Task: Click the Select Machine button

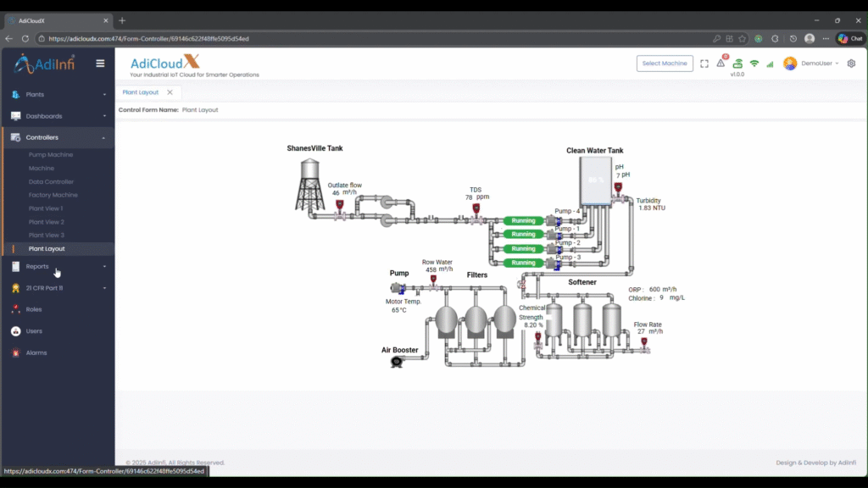Action: click(665, 63)
